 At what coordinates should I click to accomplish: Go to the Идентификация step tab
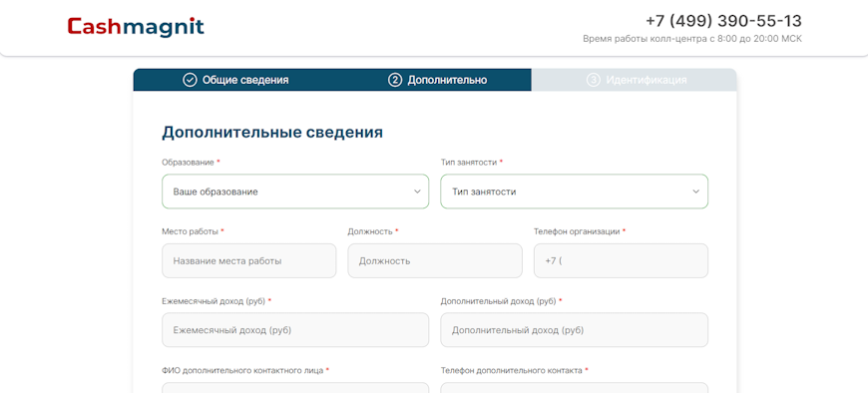coord(635,80)
